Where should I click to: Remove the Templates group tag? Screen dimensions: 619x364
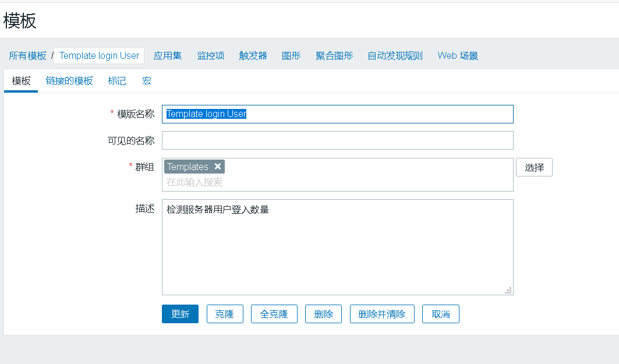click(x=218, y=167)
